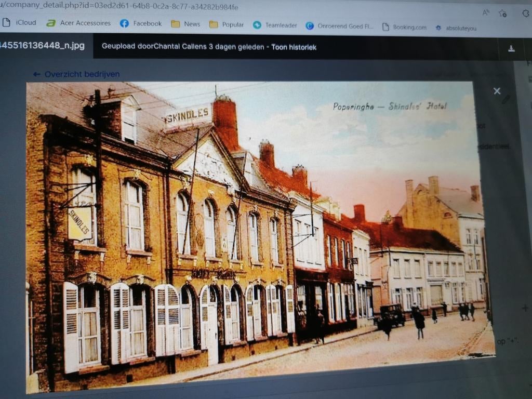Open the iCloud bookmark

[20, 23]
